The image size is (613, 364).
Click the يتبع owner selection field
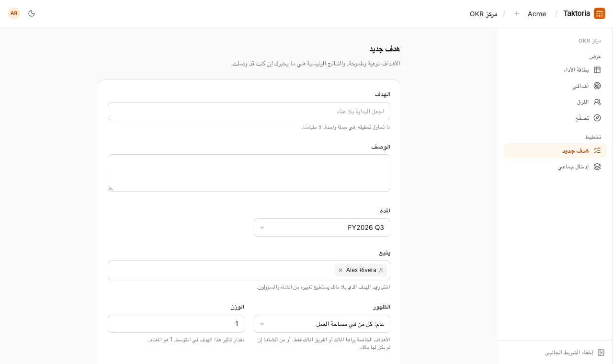click(249, 270)
